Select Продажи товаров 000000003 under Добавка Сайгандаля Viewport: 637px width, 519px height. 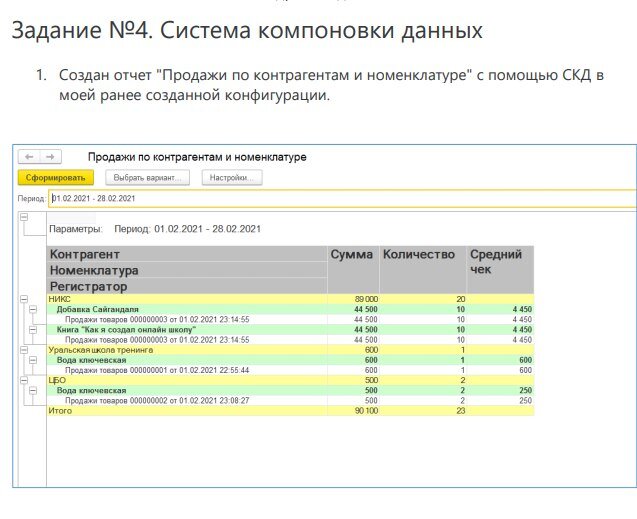[x=187, y=320]
